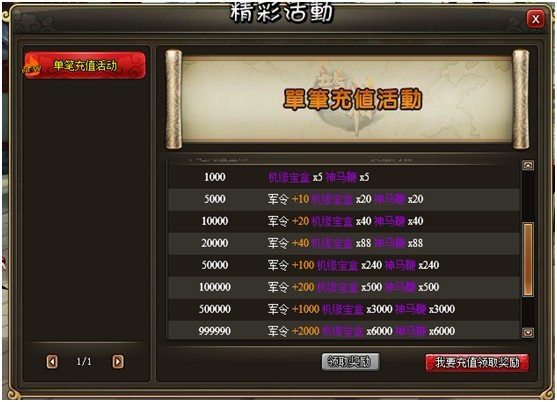Click scroll down arrow of reward list
Image resolution: width=557 pixels, height=402 pixels.
point(528,332)
